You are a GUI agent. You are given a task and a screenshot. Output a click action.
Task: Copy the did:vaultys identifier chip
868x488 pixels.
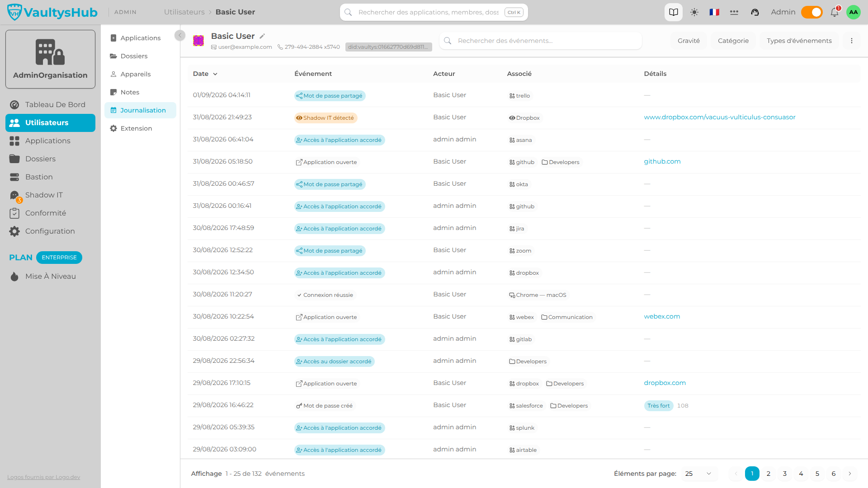pos(389,47)
